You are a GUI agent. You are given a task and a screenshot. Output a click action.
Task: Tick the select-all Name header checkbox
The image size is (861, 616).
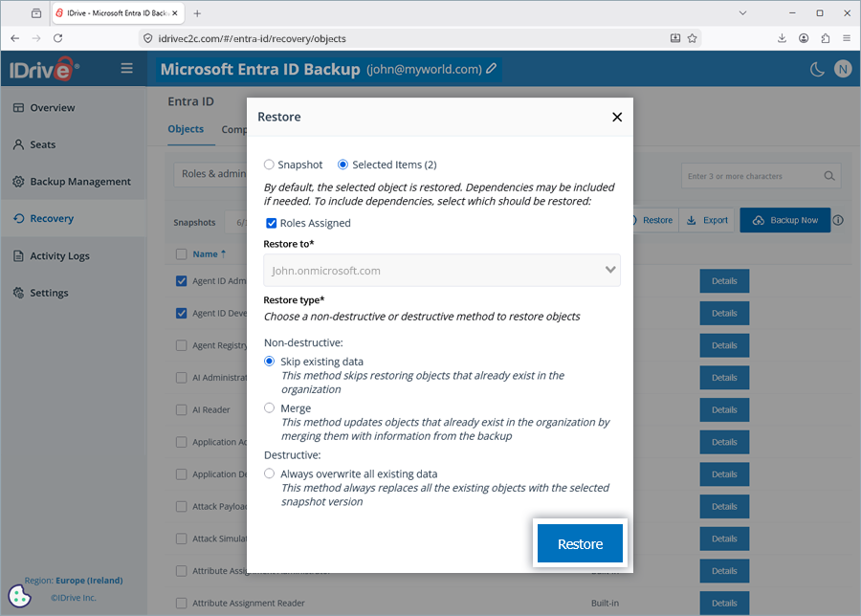pos(181,254)
